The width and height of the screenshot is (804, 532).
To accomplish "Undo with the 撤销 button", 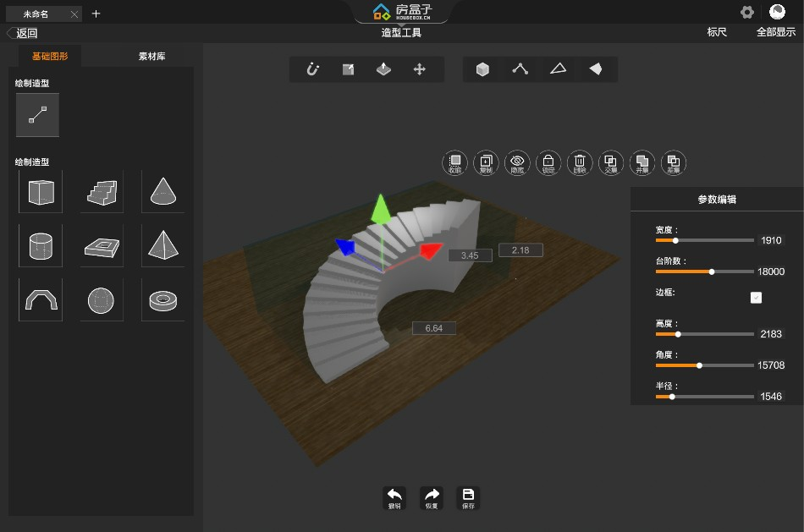I will (x=394, y=498).
